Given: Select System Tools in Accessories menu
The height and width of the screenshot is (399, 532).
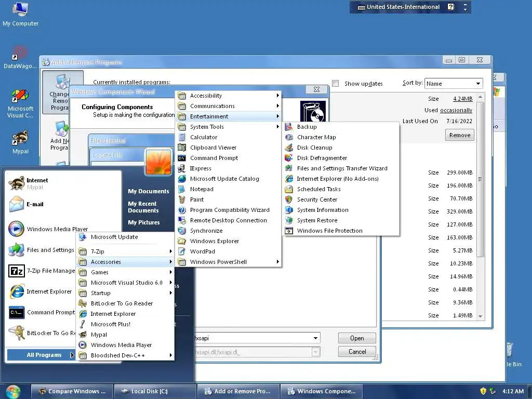Looking at the screenshot, I should pyautogui.click(x=229, y=127).
